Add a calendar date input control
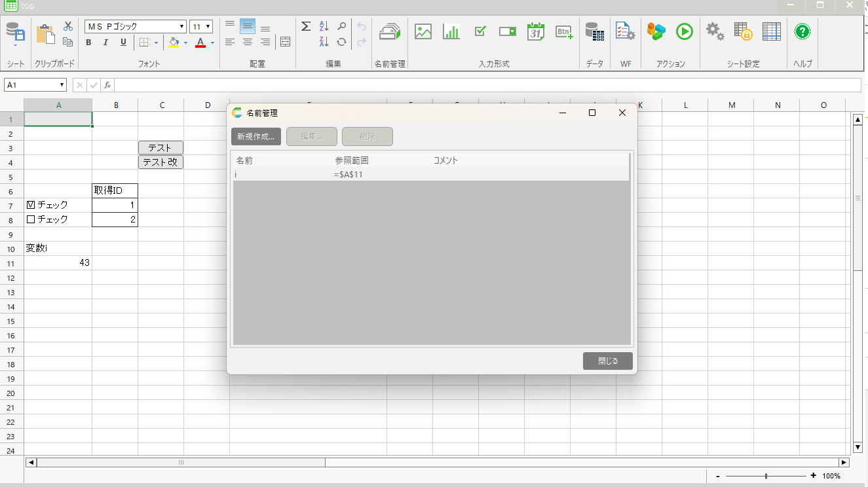Image resolution: width=868 pixels, height=487 pixels. tap(536, 31)
